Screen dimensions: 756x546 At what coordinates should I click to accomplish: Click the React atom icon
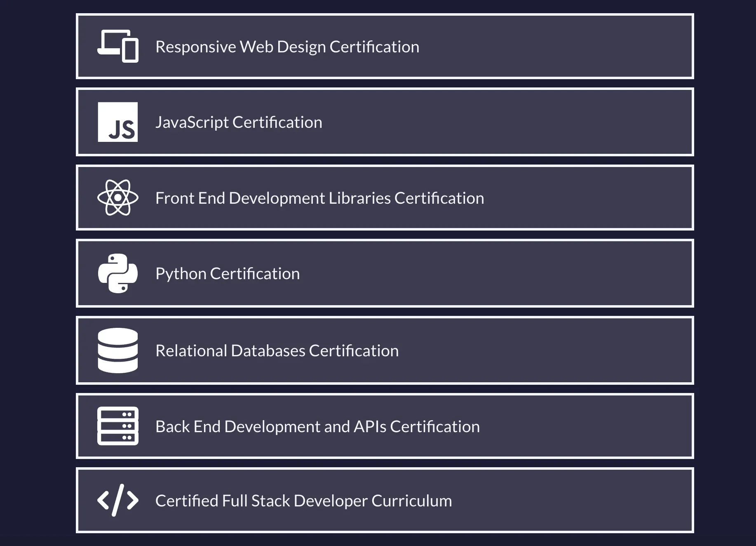118,198
